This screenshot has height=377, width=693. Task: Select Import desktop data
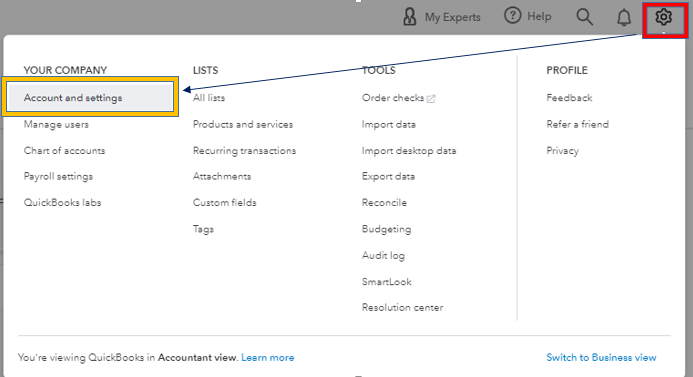(x=409, y=151)
